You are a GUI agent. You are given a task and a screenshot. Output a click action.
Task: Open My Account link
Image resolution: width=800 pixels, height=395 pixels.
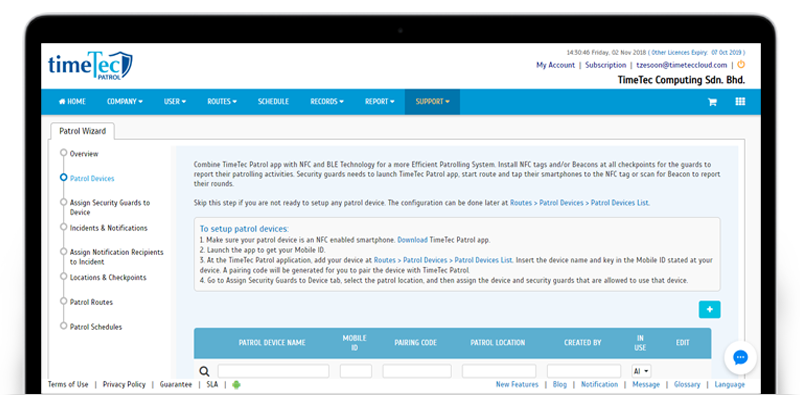[x=555, y=65]
